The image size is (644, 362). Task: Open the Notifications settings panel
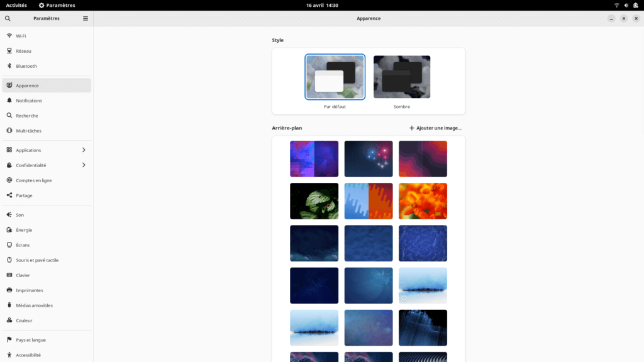click(x=47, y=101)
